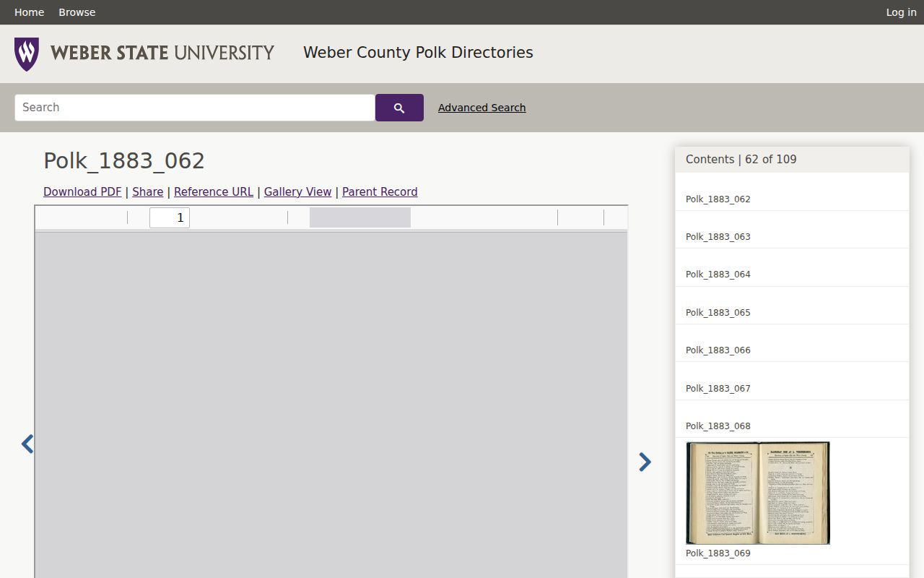Open the Parent Record link
924x578 pixels.
[380, 191]
